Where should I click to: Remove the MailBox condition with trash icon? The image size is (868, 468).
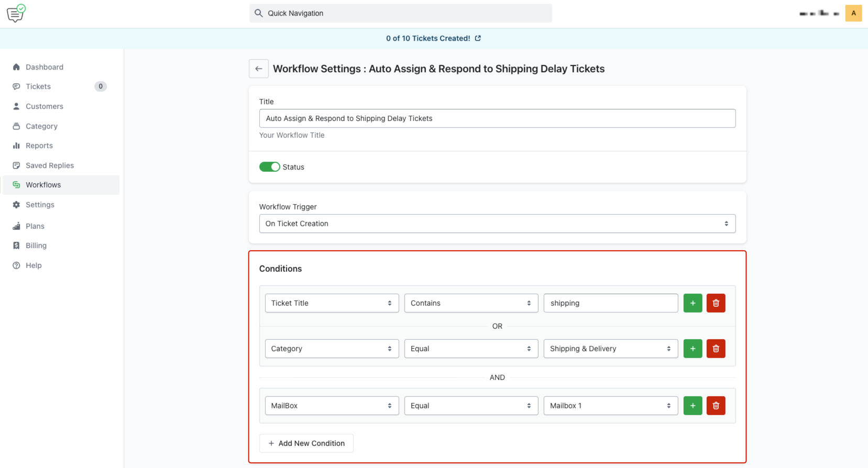(716, 406)
